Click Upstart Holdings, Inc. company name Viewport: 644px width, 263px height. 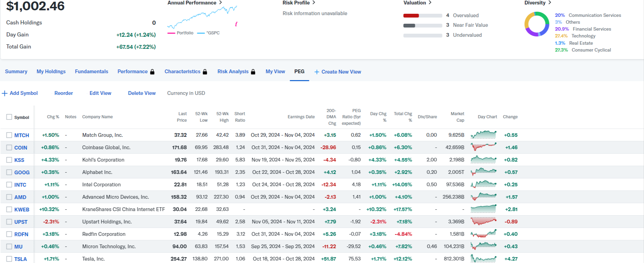click(x=107, y=222)
